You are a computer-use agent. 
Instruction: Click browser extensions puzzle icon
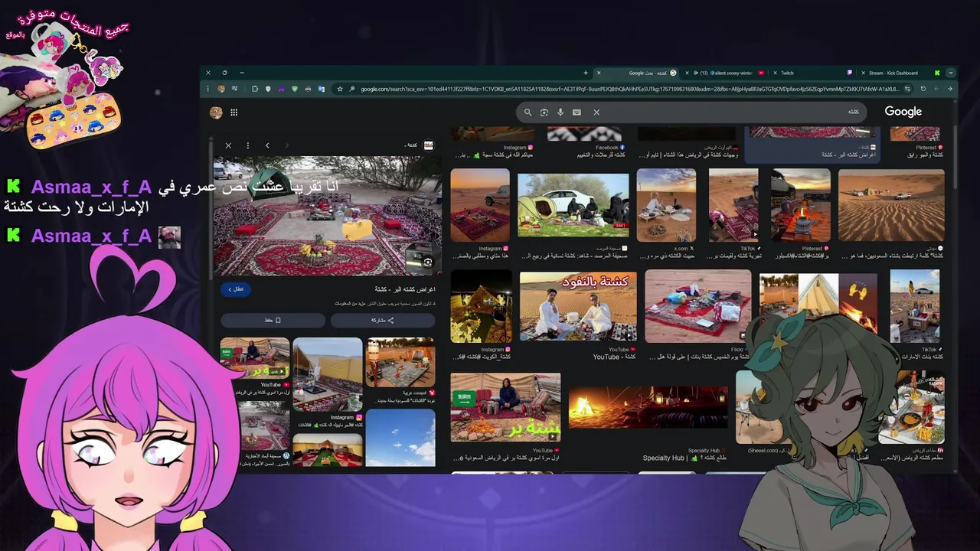pyautogui.click(x=255, y=89)
